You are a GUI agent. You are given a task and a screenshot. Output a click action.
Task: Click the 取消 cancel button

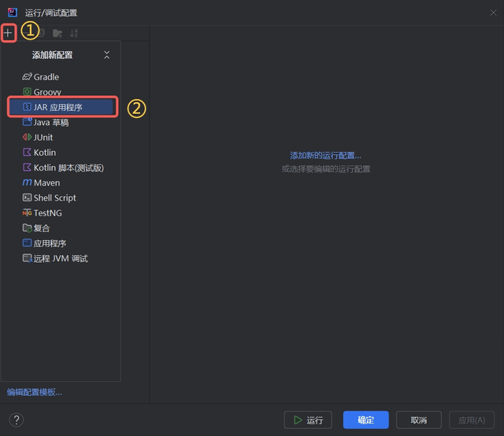click(418, 419)
